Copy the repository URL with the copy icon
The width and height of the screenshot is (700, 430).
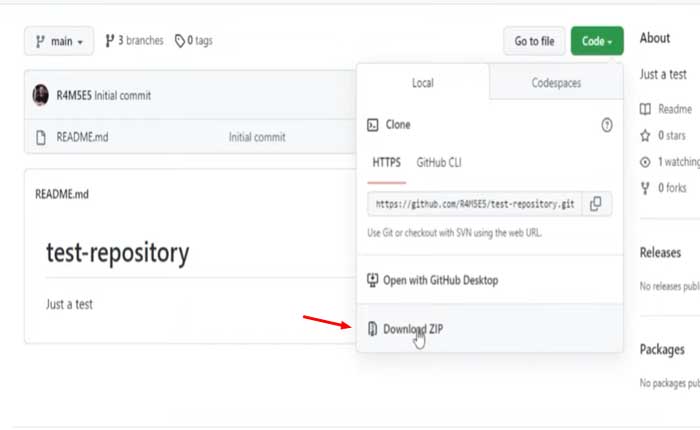tap(596, 204)
